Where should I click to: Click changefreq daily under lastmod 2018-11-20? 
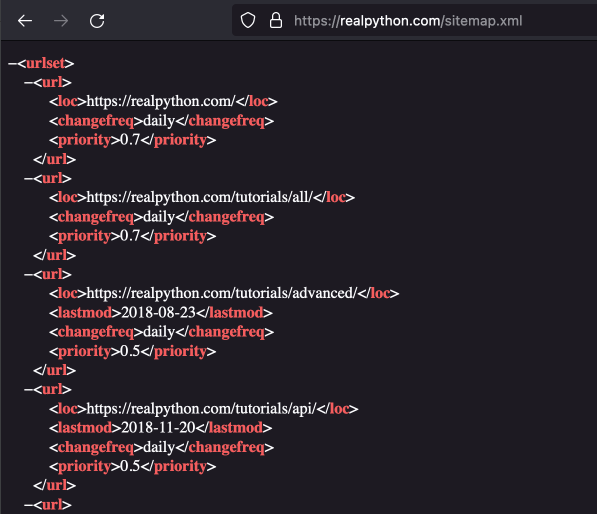tap(159, 447)
